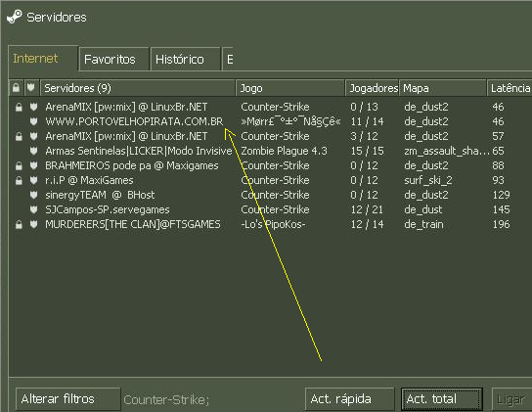Select server BRAHMEIROS pode pa @ Maxigames

pos(132,165)
